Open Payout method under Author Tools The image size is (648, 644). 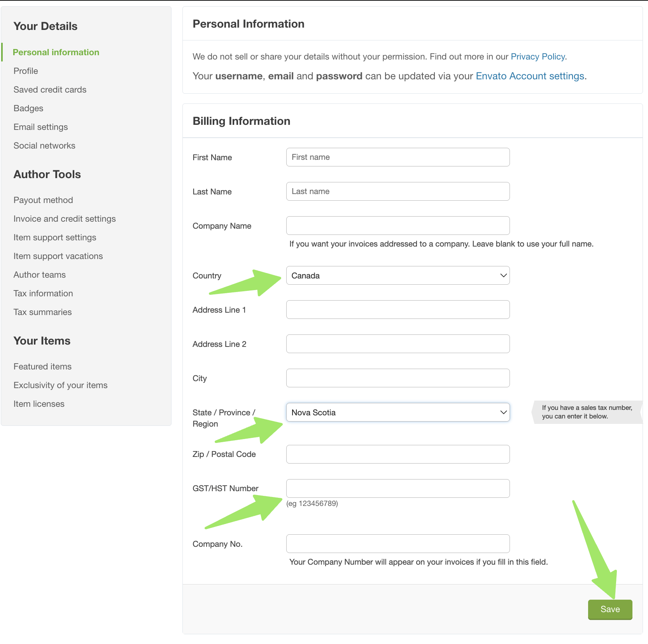click(x=43, y=200)
